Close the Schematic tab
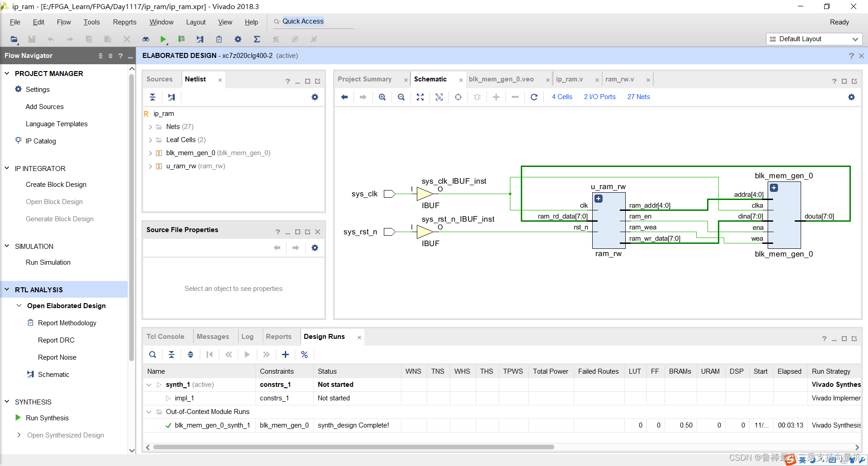This screenshot has height=466, width=868. click(461, 80)
